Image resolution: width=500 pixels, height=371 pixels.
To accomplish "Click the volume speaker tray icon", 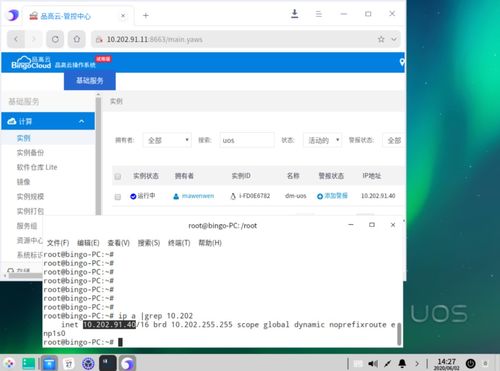I will [x=373, y=363].
